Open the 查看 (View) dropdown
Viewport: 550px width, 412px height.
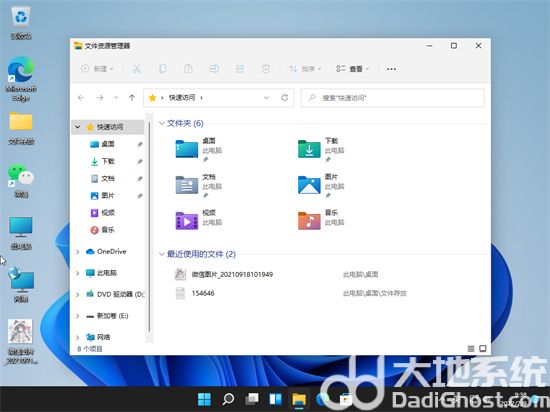[x=353, y=69]
